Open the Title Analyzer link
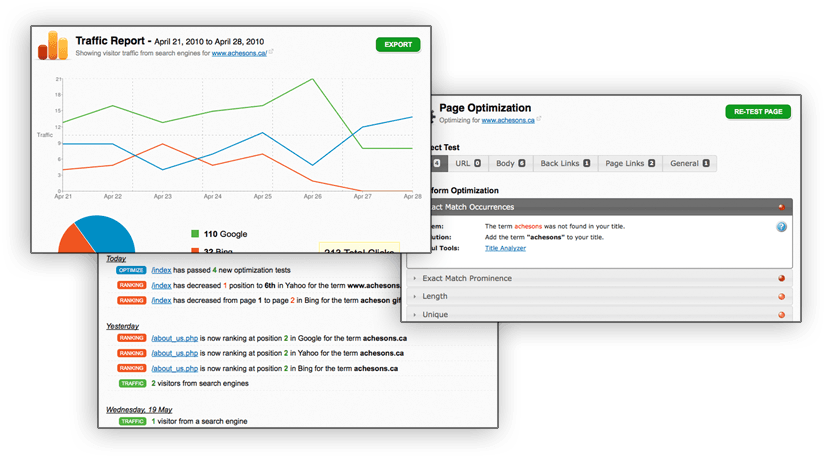The image size is (827, 459). [x=505, y=248]
